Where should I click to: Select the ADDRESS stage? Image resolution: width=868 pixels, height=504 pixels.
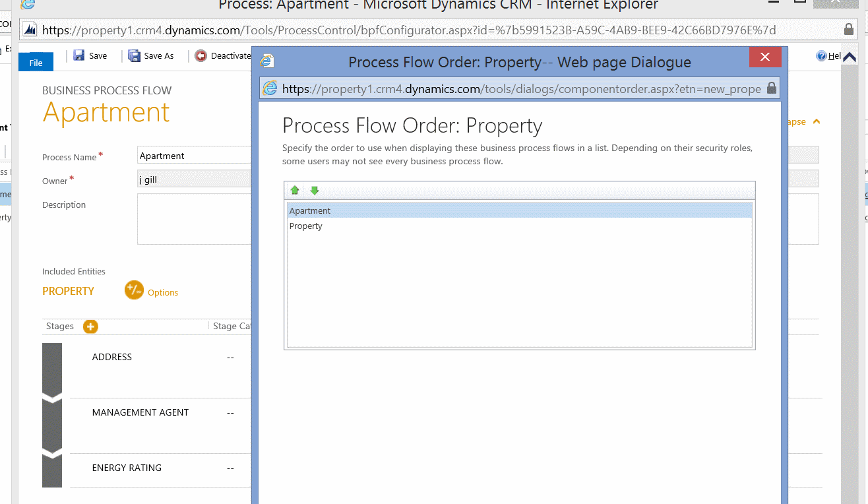click(112, 357)
